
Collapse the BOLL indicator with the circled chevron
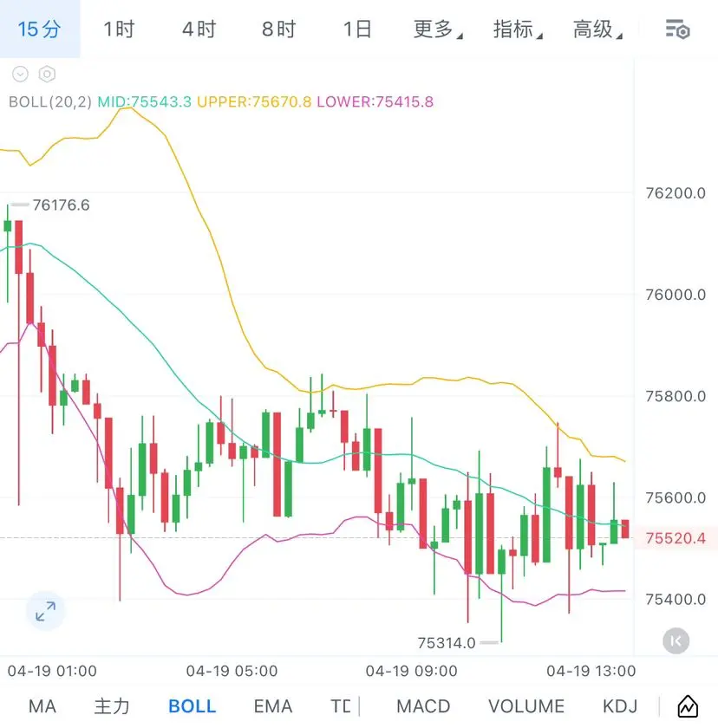tap(20, 75)
